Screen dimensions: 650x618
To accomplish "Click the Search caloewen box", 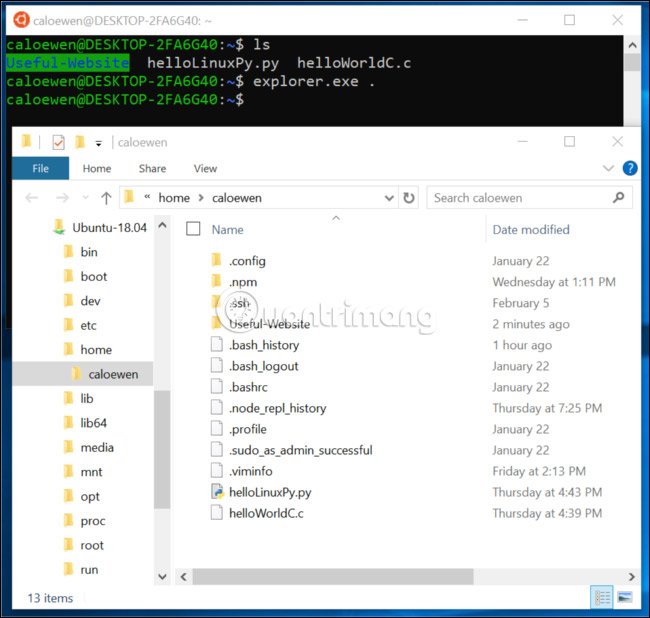I will pos(529,198).
